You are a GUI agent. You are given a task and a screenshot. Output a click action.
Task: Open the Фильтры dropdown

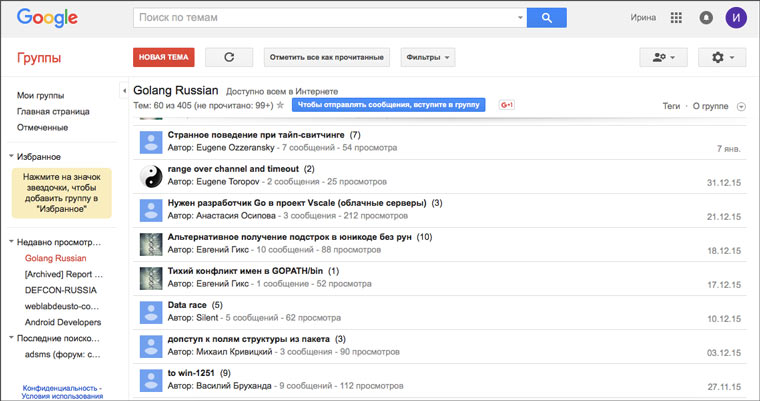(428, 57)
